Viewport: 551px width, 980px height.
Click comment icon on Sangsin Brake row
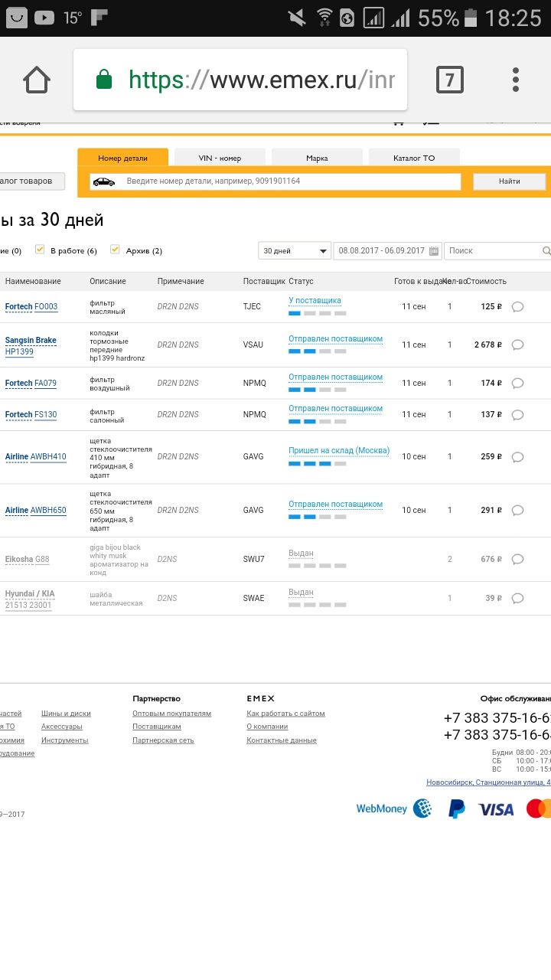517,345
